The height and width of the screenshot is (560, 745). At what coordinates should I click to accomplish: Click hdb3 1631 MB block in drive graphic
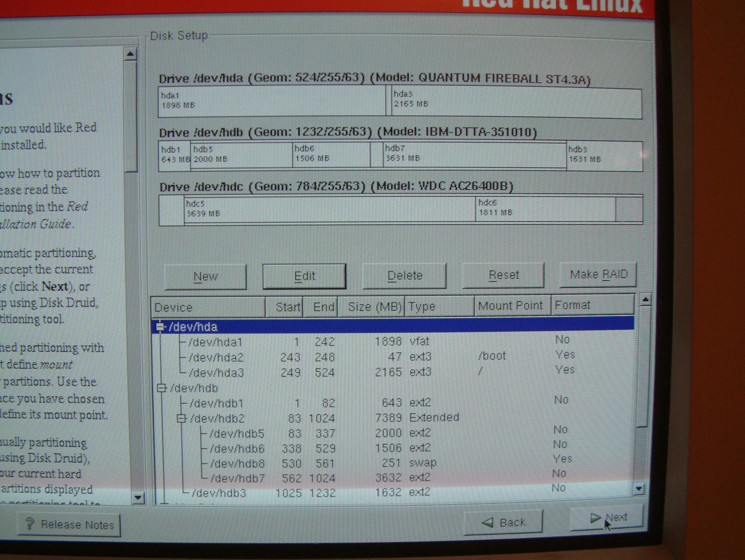coord(605,156)
